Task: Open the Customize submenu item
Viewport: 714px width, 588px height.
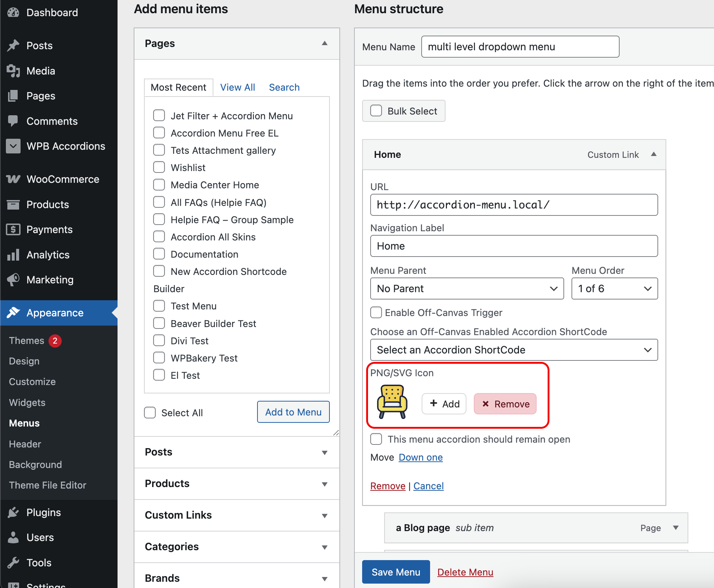Action: tap(32, 382)
